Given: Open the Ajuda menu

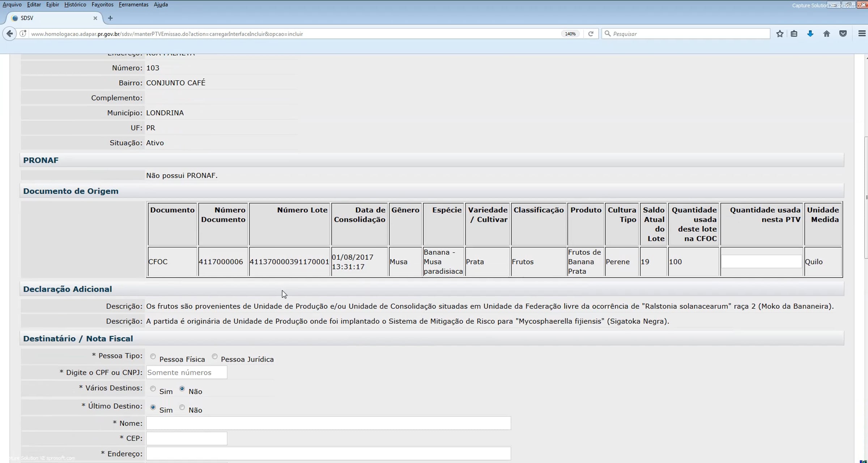Looking at the screenshot, I should [161, 5].
